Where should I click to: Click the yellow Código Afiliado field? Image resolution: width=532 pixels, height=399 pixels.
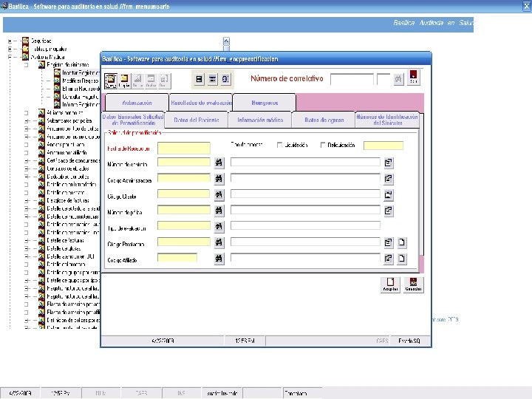coord(177,258)
